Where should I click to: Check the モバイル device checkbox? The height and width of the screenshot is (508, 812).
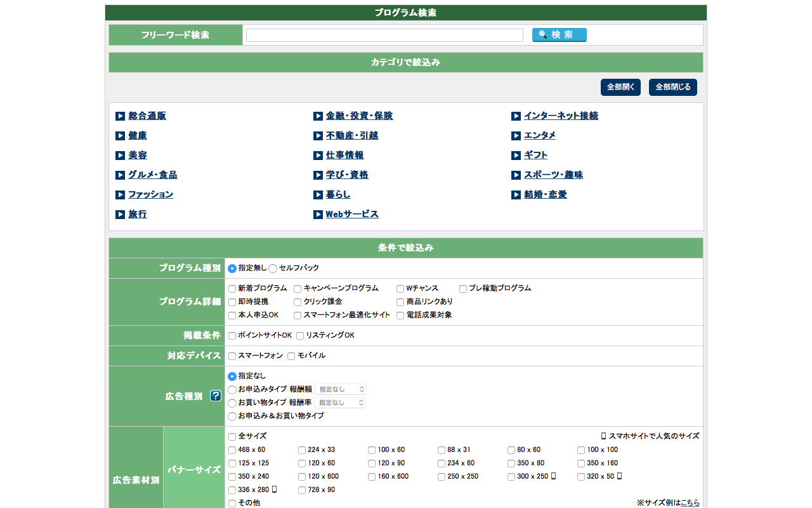[291, 356]
